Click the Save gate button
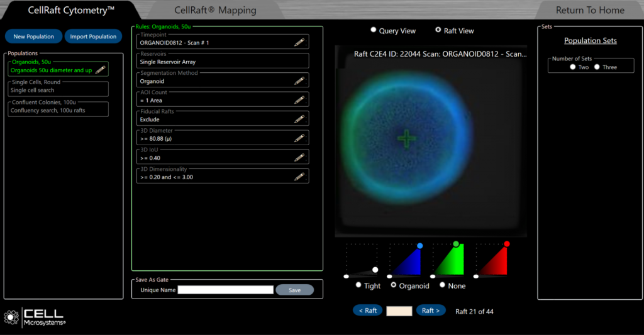Image resolution: width=644 pixels, height=335 pixels. (x=294, y=290)
